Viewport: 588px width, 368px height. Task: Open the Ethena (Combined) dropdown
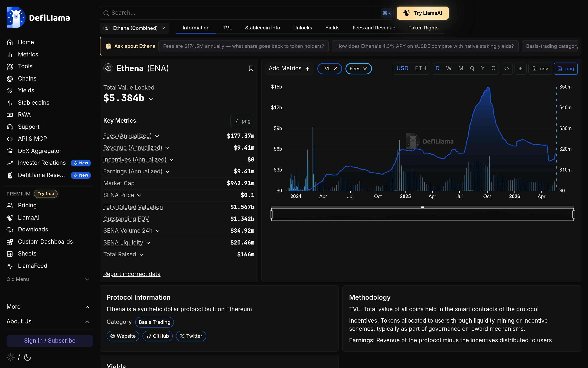[135, 28]
